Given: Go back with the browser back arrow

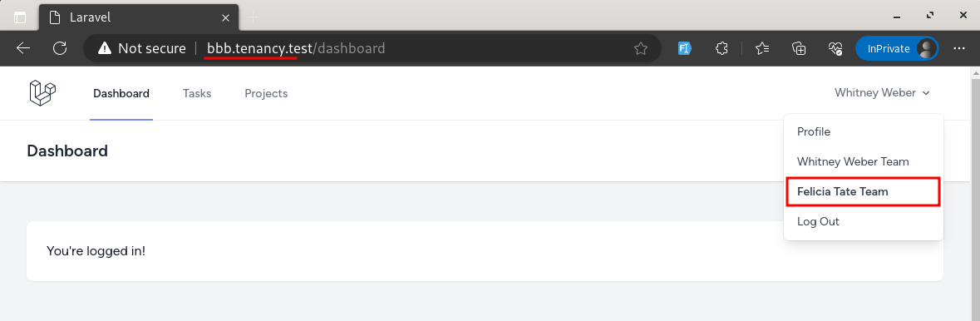Looking at the screenshot, I should [x=23, y=48].
